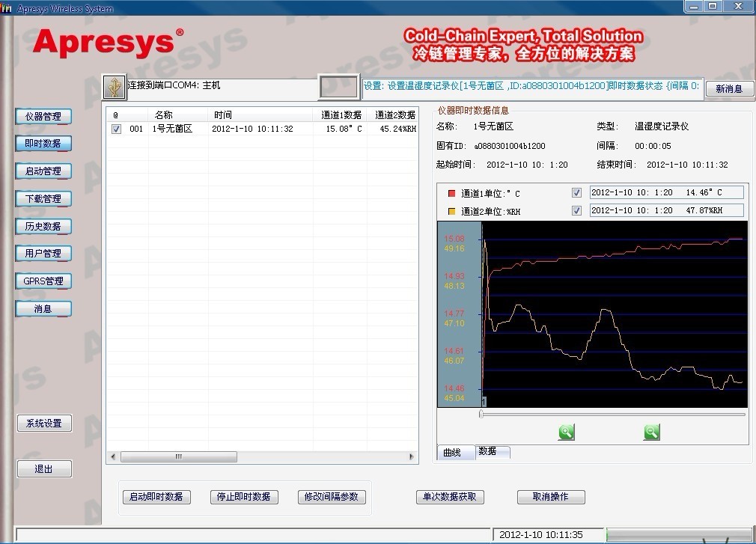756x544 pixels.
Task: Click the chart time slider handle
Action: [481, 414]
